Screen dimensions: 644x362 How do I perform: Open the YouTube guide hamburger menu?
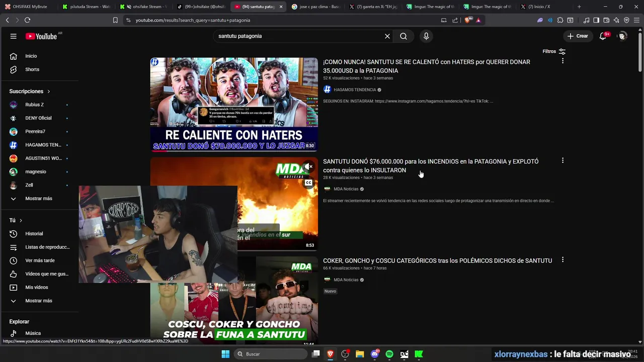point(14,36)
